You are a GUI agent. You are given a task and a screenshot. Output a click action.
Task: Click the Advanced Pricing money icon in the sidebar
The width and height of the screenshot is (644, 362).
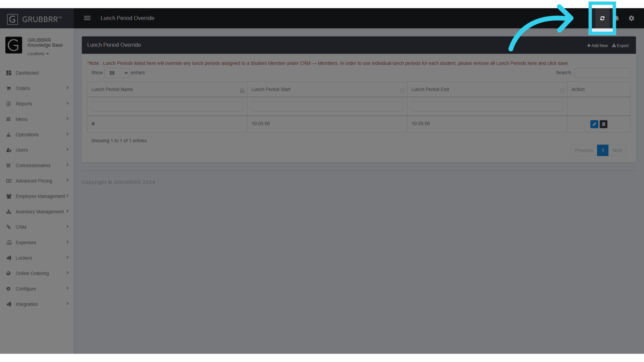9,181
